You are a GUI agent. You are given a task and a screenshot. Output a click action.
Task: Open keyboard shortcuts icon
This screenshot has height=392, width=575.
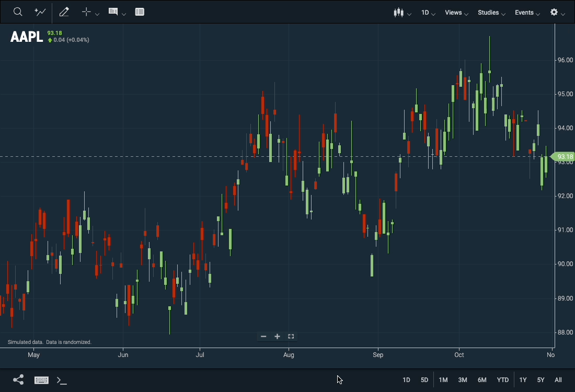pos(41,380)
